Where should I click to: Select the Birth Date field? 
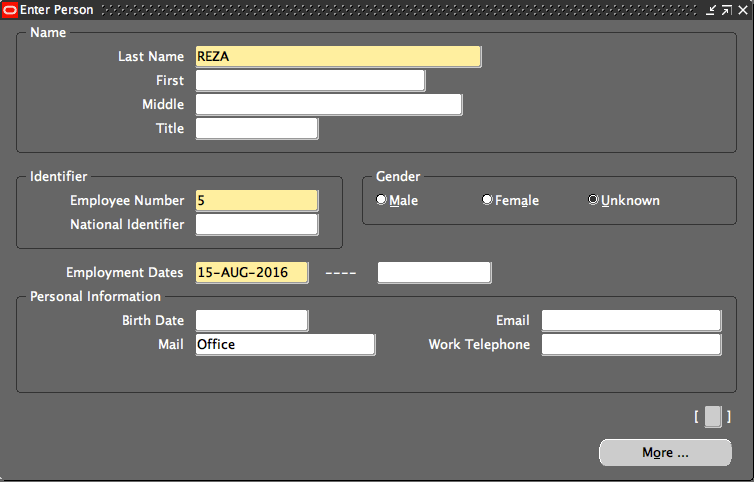252,321
